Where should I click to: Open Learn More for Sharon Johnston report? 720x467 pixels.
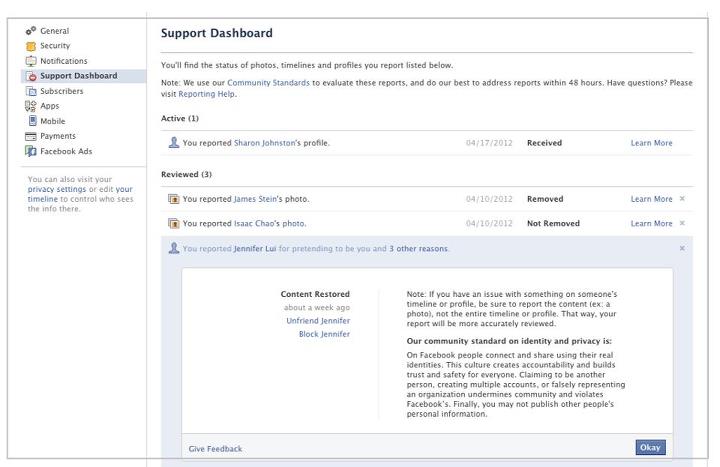pyautogui.click(x=651, y=143)
